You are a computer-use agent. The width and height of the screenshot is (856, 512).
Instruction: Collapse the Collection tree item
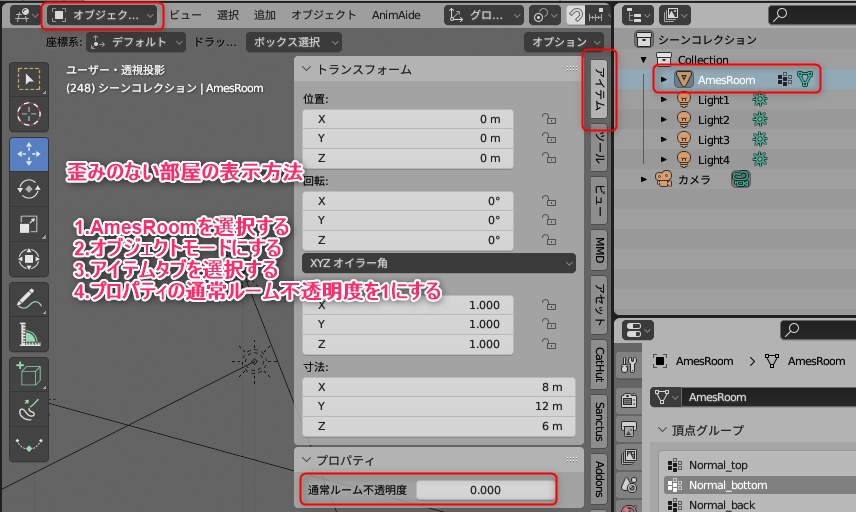644,59
